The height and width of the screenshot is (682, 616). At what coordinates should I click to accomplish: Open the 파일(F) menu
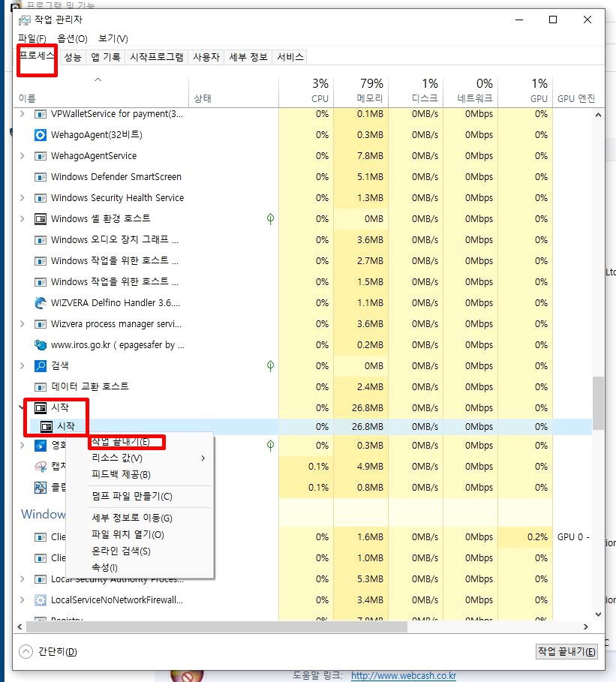tap(32, 39)
